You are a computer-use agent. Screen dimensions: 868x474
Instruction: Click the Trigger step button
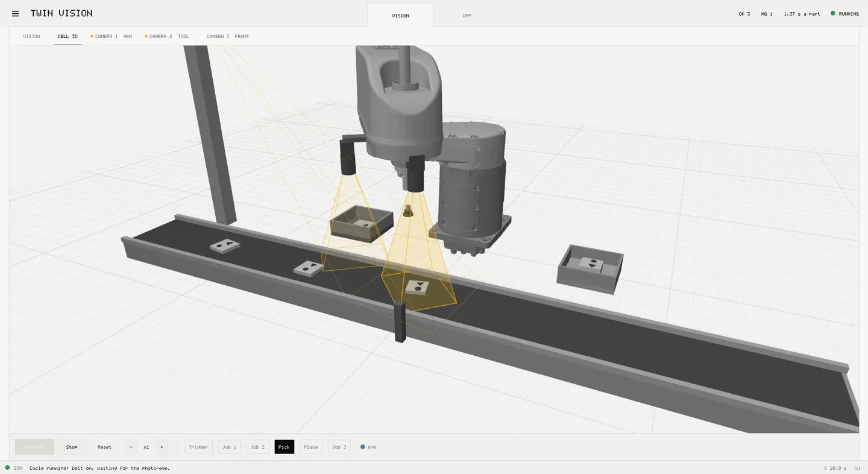coord(198,447)
